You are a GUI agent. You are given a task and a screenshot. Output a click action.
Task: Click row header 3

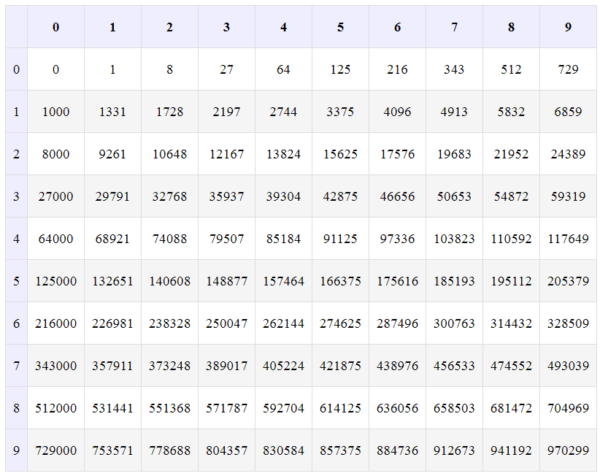pos(15,197)
